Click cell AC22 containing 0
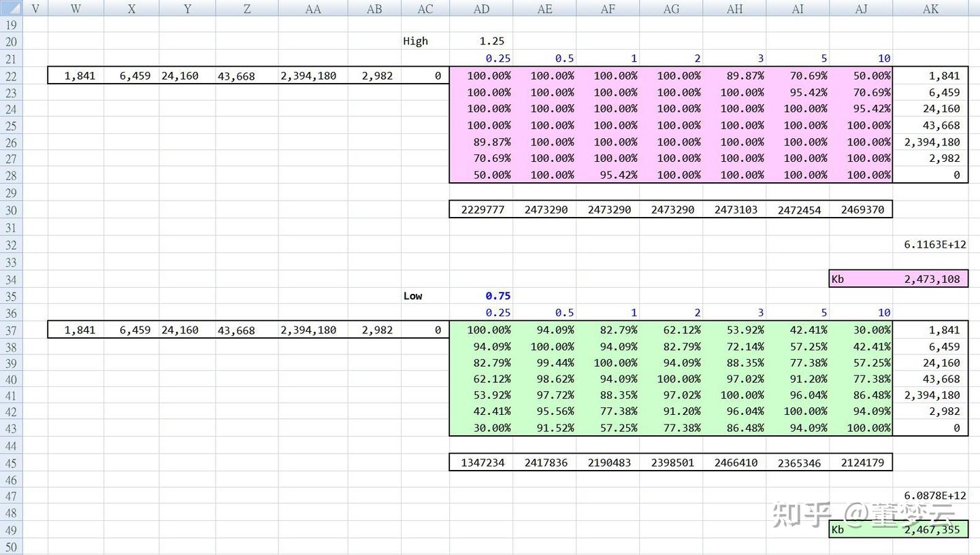This screenshot has width=980, height=555. [x=425, y=75]
